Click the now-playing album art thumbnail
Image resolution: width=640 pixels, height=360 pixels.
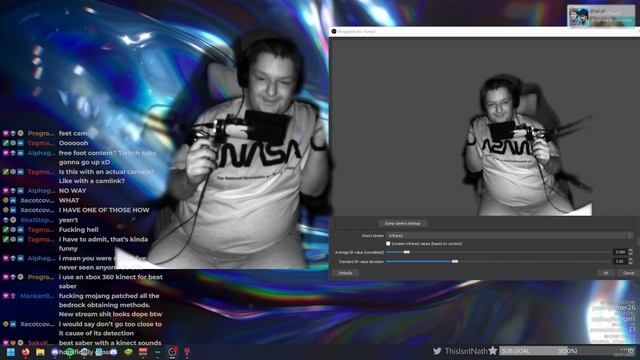(579, 17)
